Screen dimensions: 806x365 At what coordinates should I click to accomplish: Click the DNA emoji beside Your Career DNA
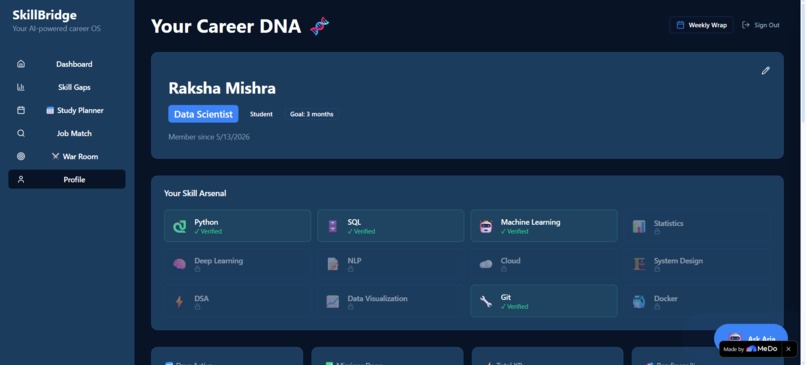tap(319, 26)
